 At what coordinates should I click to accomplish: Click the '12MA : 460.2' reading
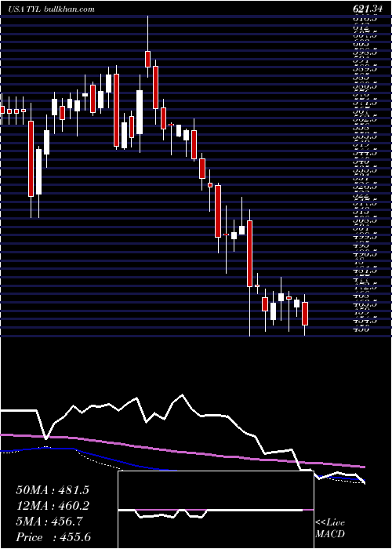coord(53,506)
